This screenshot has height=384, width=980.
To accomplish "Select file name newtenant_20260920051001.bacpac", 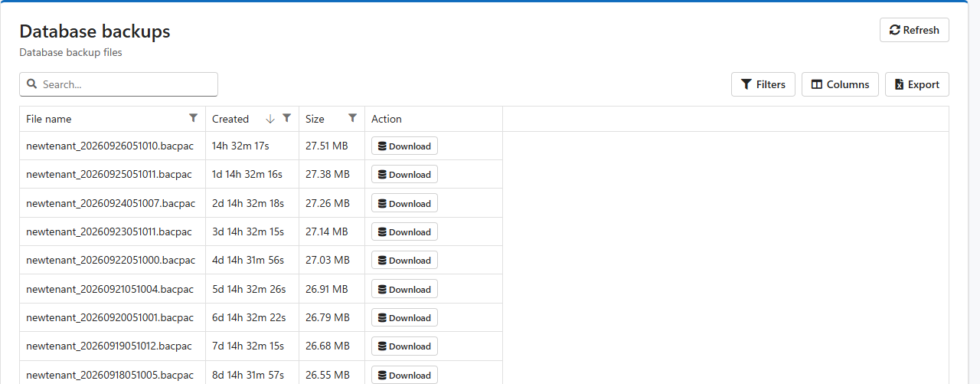I will coord(110,317).
